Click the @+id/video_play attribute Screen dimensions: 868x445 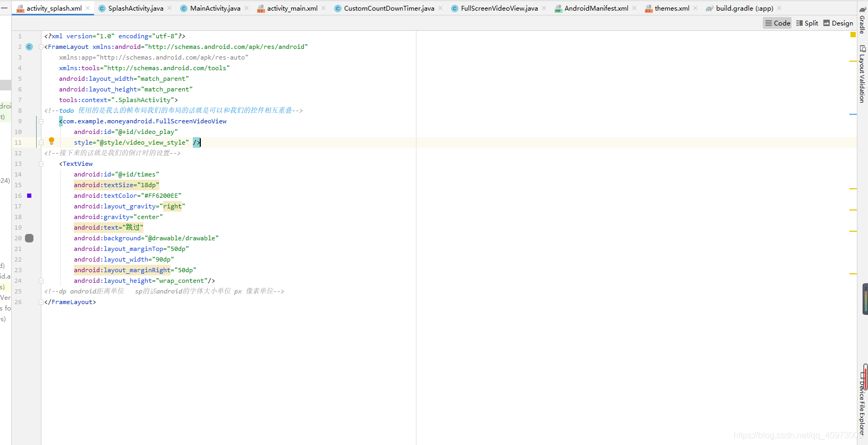click(126, 132)
